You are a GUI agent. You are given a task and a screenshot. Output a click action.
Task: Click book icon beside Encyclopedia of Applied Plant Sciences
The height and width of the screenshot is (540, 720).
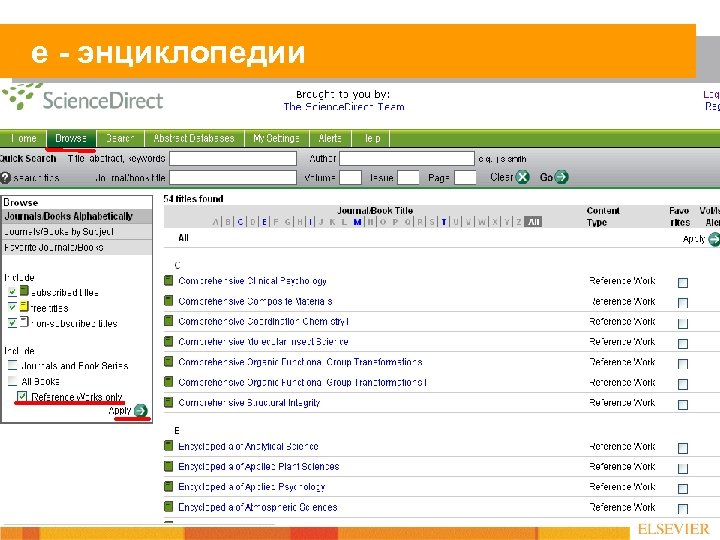pyautogui.click(x=169, y=467)
